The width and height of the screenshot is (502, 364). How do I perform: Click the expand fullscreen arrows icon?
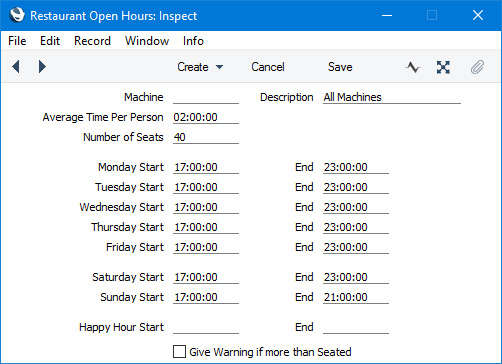click(443, 67)
